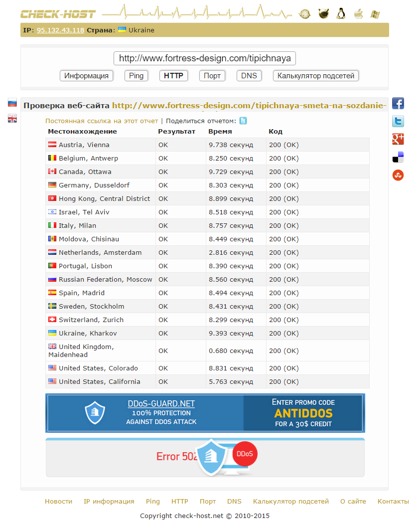Viewport: 420px width, 529px height.
Task: Click the Portugal flag in results
Action: tap(52, 266)
